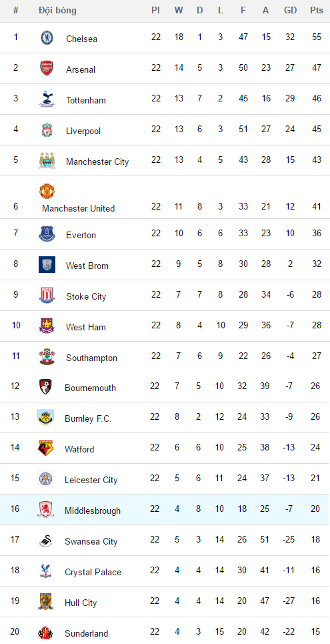Select the Tottenham cockerel logo
This screenshot has width=330, height=644.
[47, 99]
